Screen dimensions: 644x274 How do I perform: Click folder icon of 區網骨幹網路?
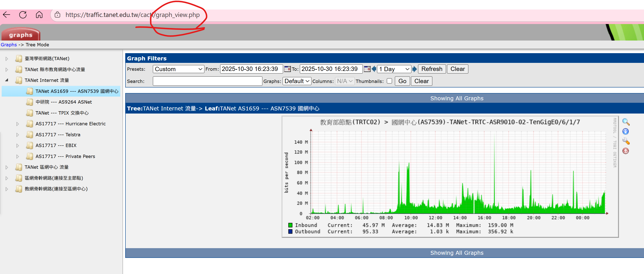pyautogui.click(x=19, y=178)
